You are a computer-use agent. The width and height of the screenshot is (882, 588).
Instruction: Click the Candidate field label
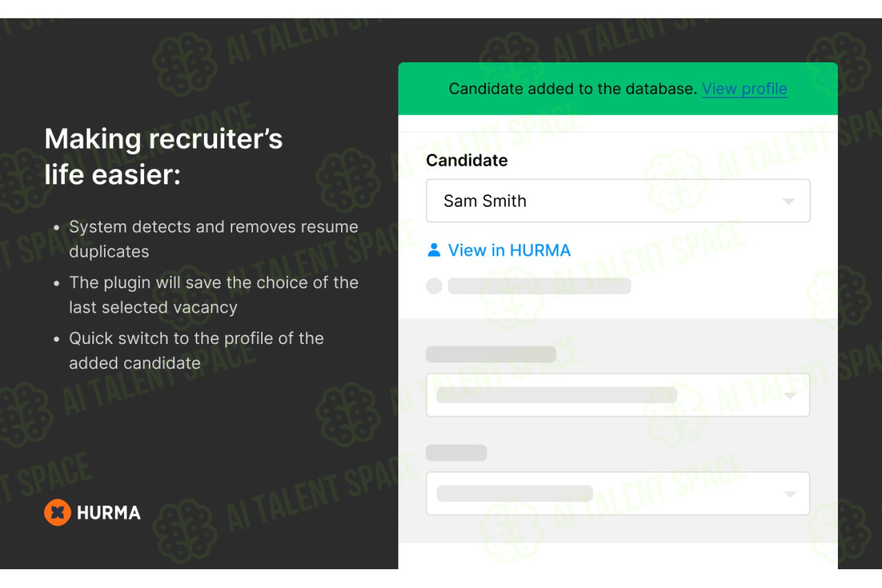tap(467, 161)
